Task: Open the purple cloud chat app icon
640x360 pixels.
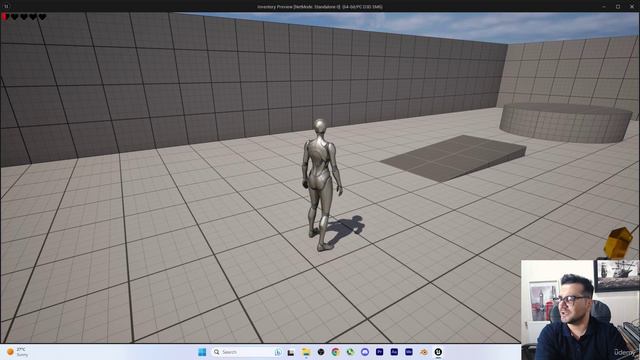Action: 365,352
